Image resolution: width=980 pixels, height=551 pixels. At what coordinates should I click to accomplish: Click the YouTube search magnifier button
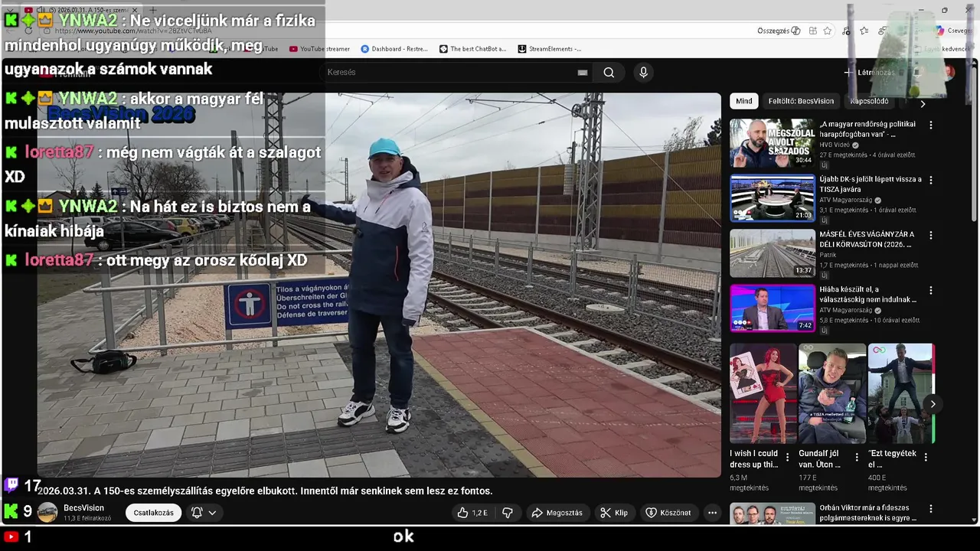609,72
